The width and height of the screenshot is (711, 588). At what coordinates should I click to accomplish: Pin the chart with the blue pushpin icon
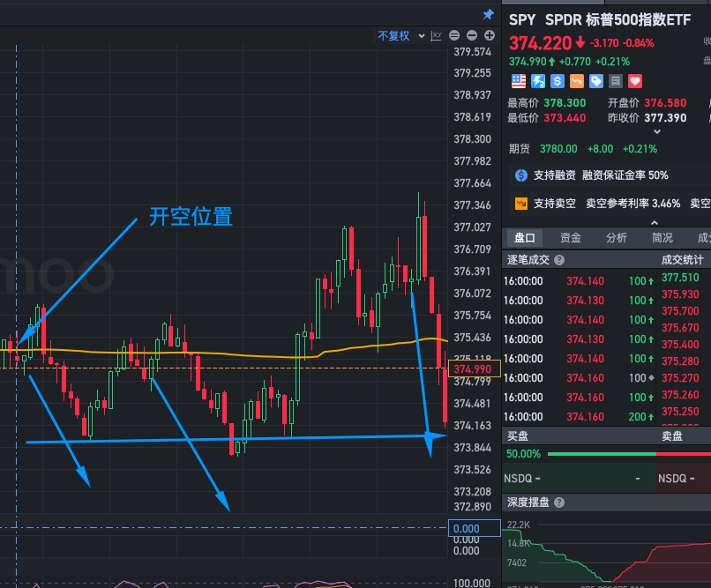click(x=489, y=14)
